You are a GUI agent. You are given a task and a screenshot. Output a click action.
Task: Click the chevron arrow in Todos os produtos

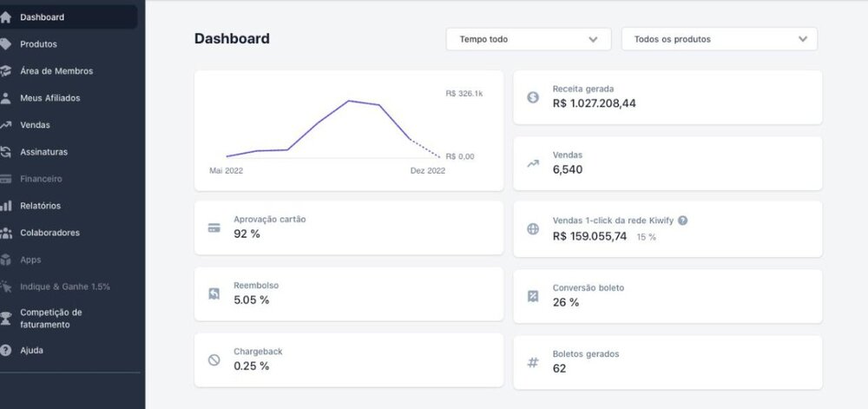point(803,39)
